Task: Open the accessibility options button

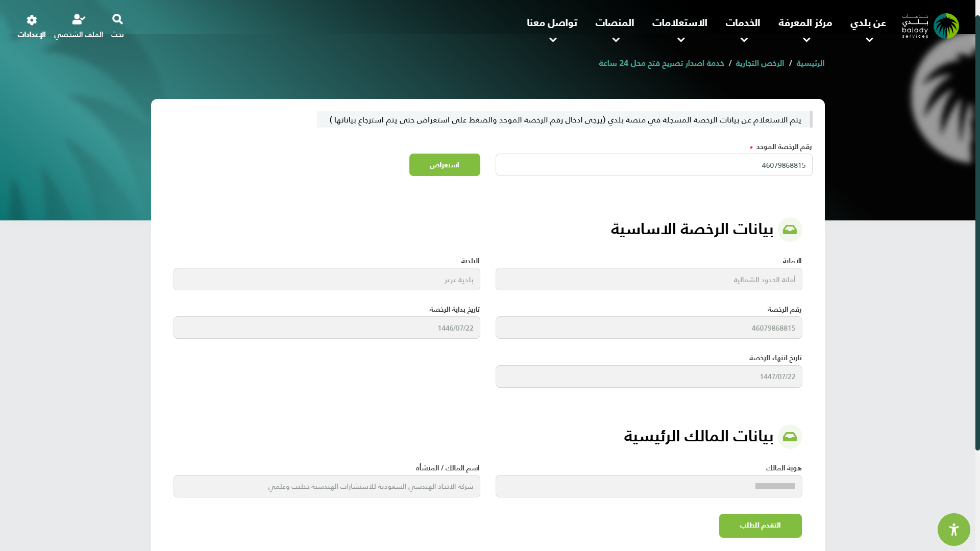Action: click(x=953, y=530)
